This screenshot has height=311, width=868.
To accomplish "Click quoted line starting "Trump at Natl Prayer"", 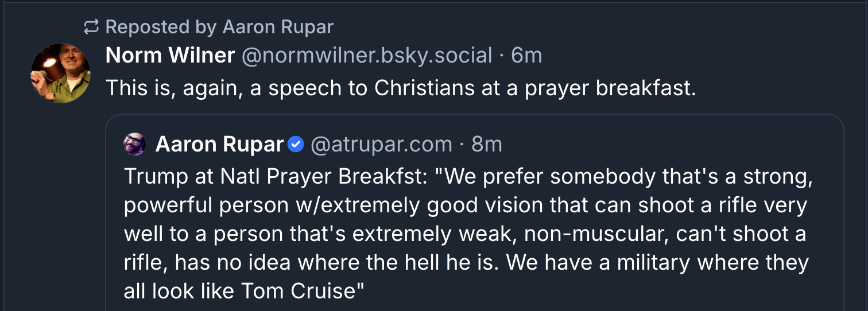I will [468, 176].
